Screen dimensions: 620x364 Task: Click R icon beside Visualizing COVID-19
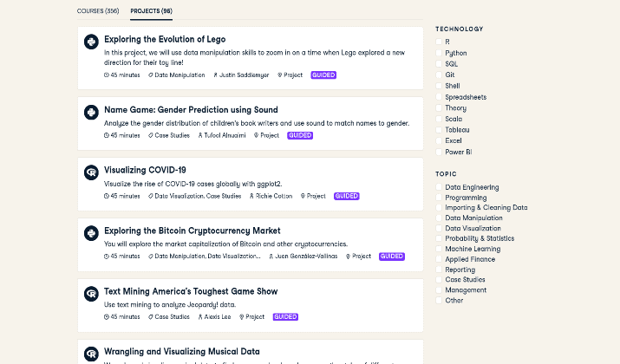click(x=91, y=172)
